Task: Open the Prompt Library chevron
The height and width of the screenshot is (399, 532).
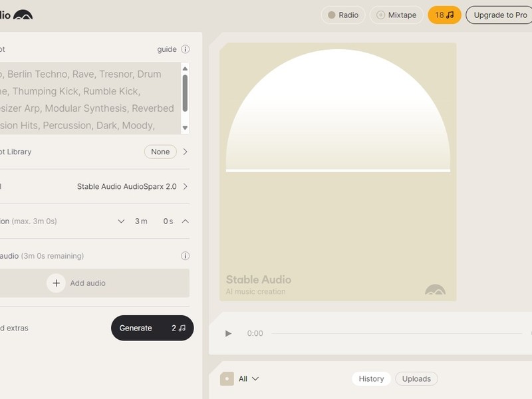Action: 186,152
